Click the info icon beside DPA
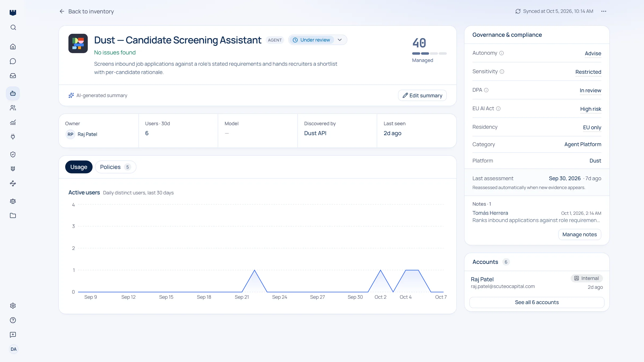The width and height of the screenshot is (644, 362). coord(486,90)
